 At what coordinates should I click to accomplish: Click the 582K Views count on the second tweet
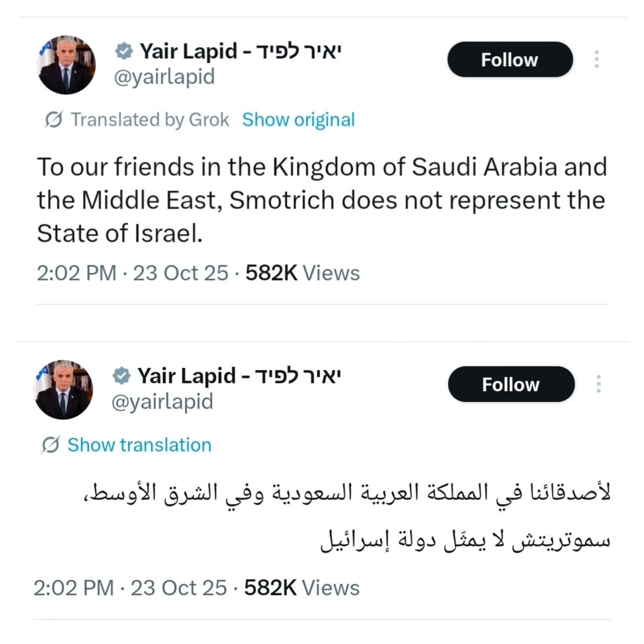point(302,588)
